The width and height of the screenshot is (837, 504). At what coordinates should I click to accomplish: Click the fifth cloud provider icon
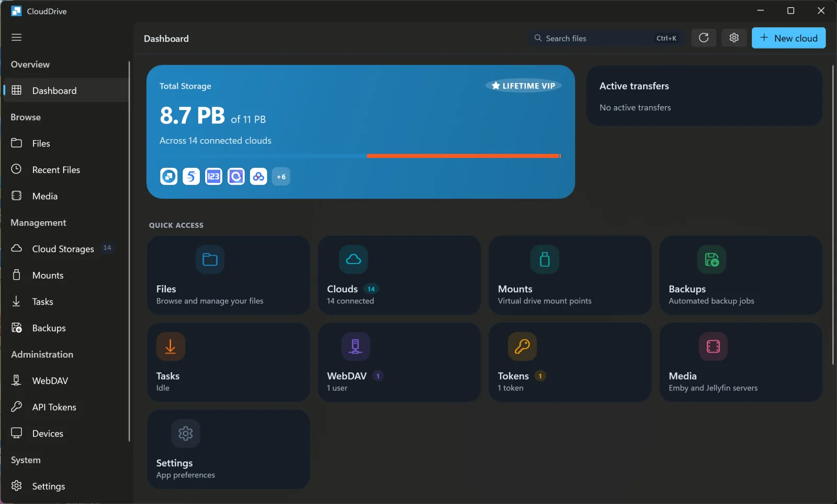[x=258, y=177]
